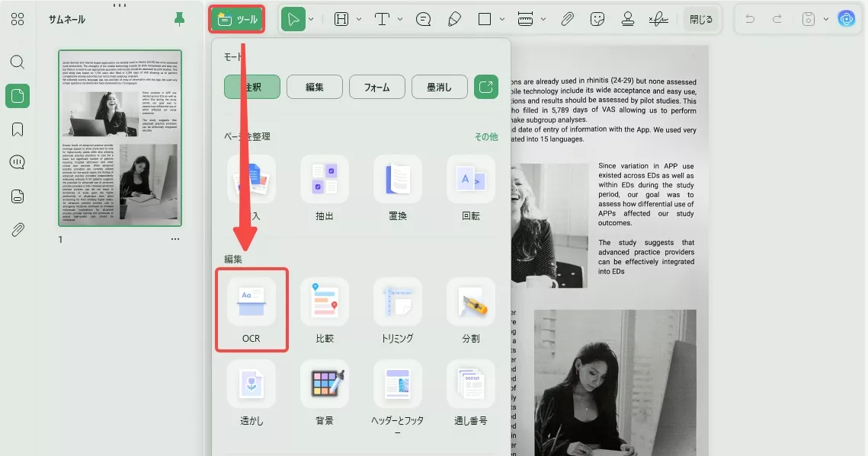Select the Sticker tool
The width and height of the screenshot is (868, 456).
pyautogui.click(x=597, y=18)
